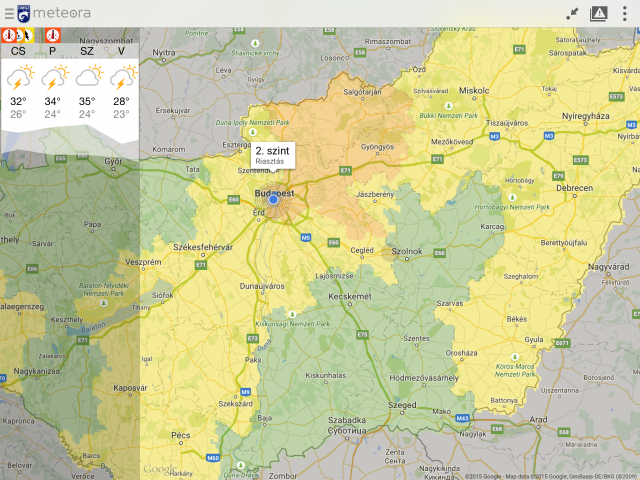Open the '2. szint Riasztás' popup
Image resolution: width=640 pixels, height=480 pixels.
coord(273,155)
